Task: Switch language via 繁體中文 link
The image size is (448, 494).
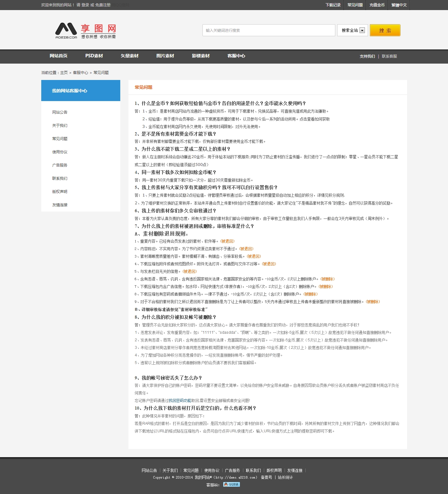Action: point(399,5)
